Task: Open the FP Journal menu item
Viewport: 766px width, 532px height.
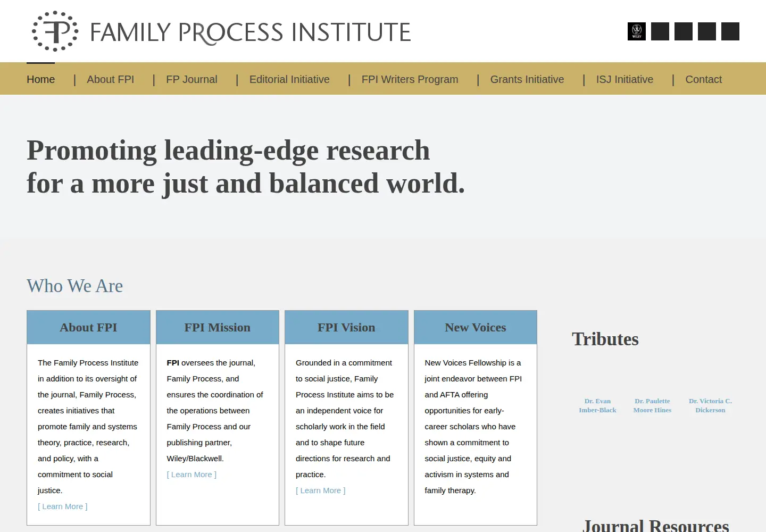Action: [x=191, y=79]
